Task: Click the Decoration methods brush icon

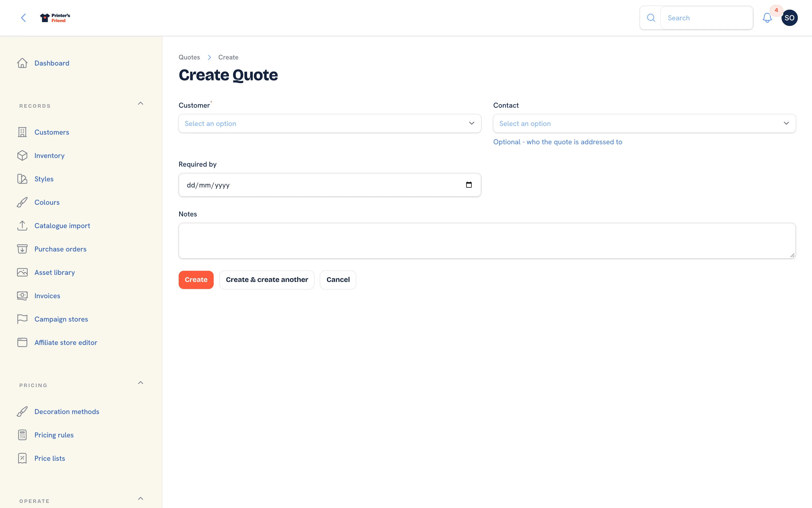Action: pos(23,411)
